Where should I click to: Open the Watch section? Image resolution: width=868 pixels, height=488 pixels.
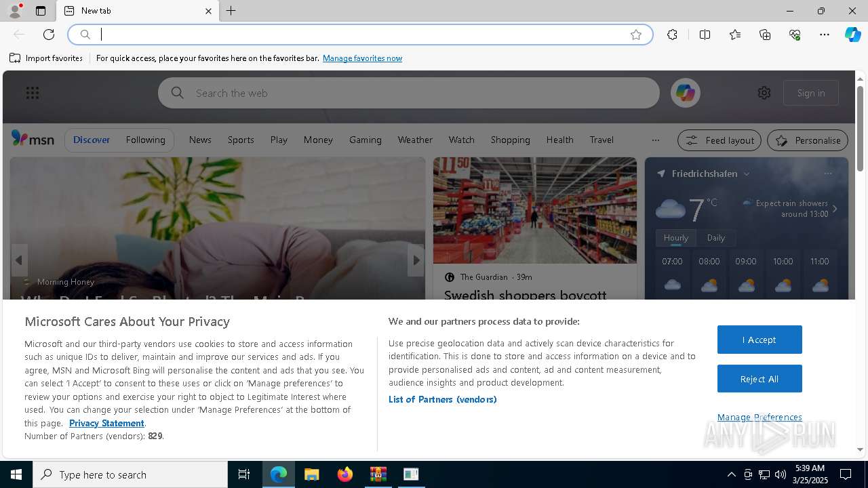click(461, 140)
